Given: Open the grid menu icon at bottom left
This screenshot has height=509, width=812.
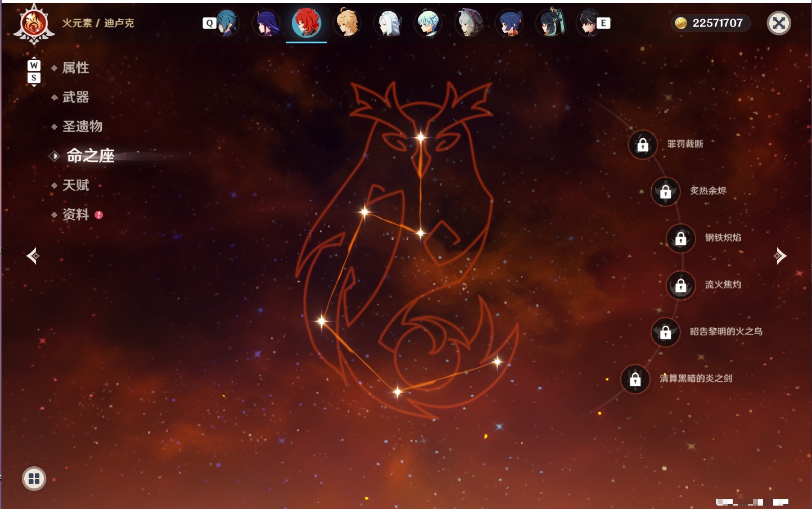Looking at the screenshot, I should [34, 479].
